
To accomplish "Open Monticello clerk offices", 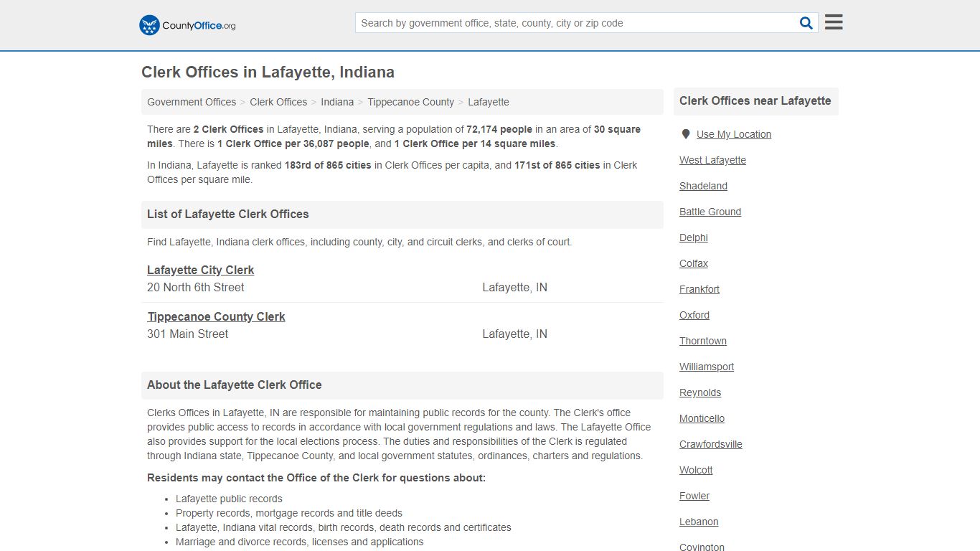I will (702, 418).
